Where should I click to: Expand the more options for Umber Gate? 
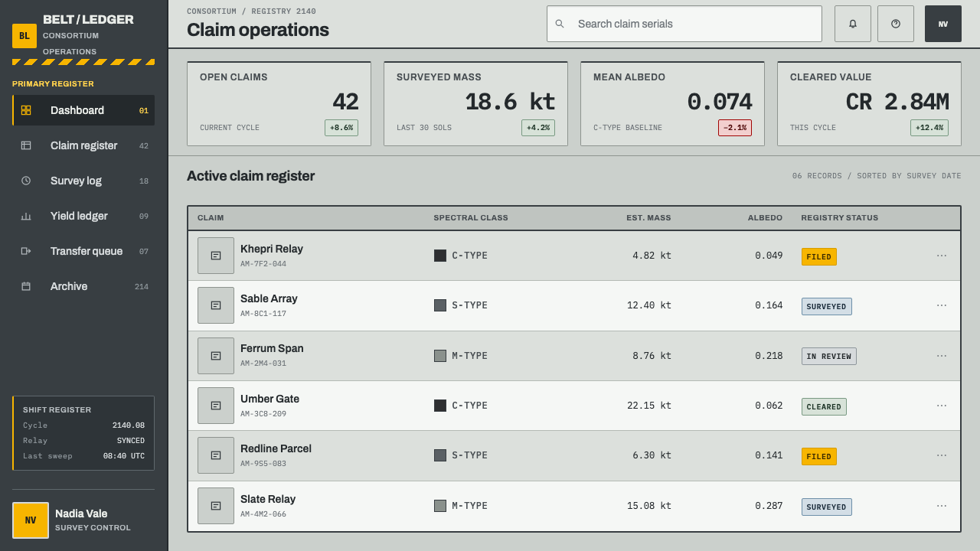coord(942,406)
